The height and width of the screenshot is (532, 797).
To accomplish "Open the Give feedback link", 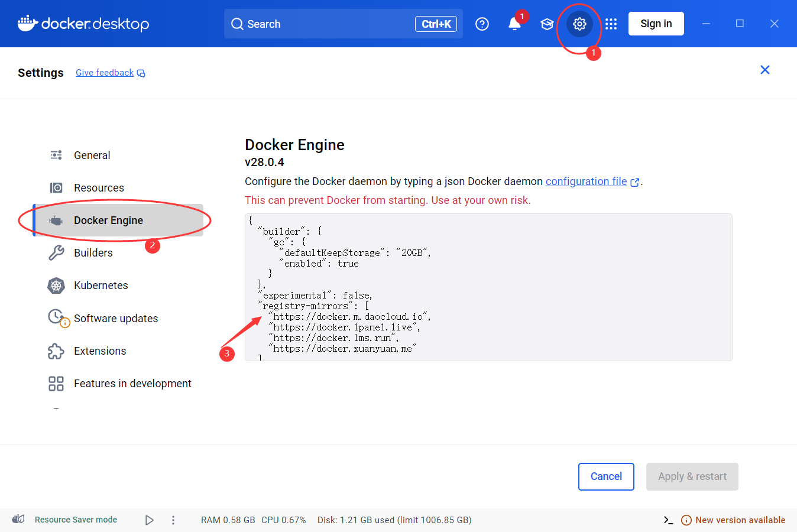I will click(x=111, y=73).
